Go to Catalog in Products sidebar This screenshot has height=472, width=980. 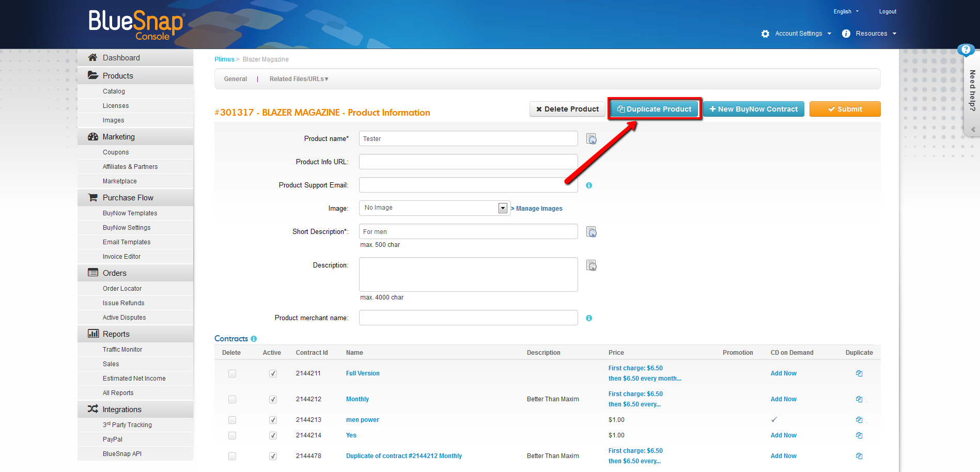(114, 91)
